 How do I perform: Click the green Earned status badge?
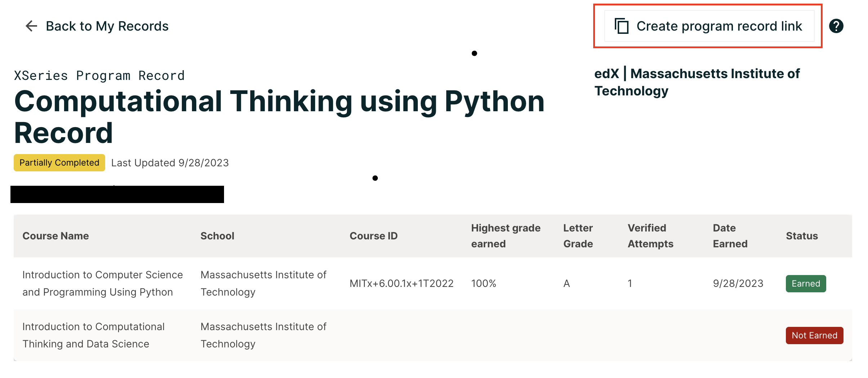pos(805,283)
